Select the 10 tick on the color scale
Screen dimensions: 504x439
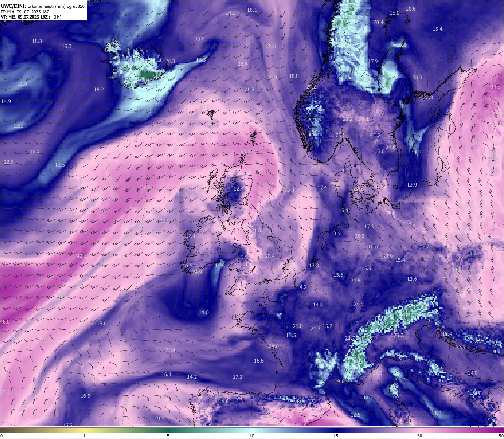[x=252, y=436]
